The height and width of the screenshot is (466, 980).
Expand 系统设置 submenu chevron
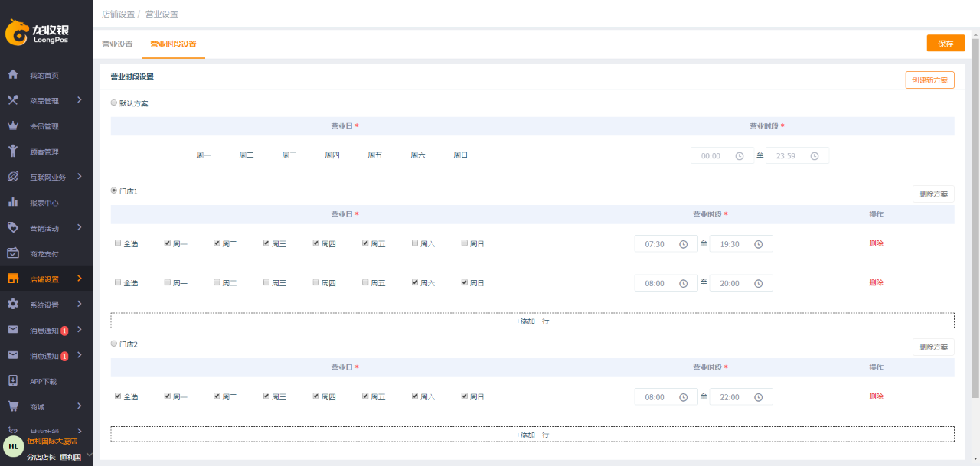(80, 305)
